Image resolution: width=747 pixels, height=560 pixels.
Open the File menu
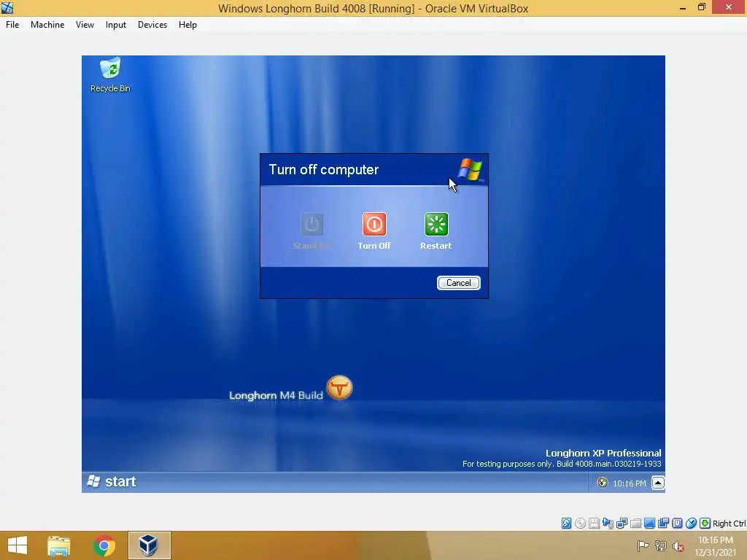(x=12, y=25)
